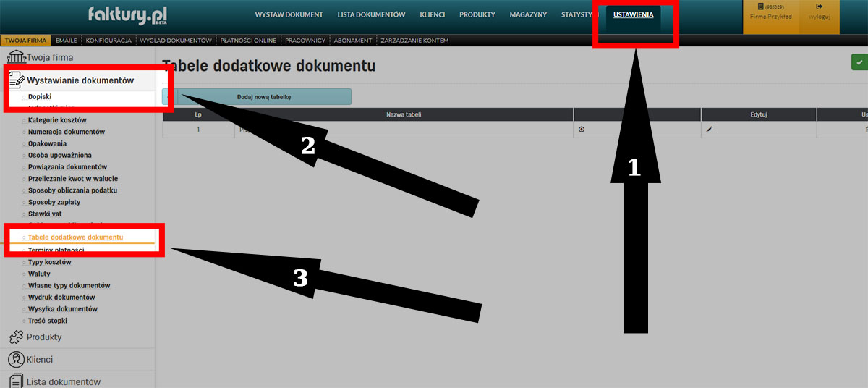
Task: Open Opakowania in the sidebar
Action: [47, 143]
